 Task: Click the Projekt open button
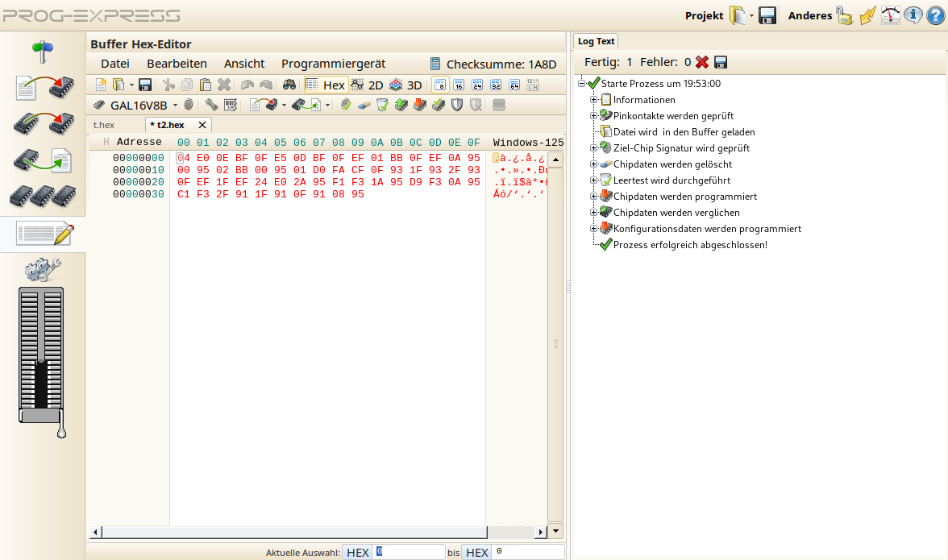pyautogui.click(x=737, y=15)
